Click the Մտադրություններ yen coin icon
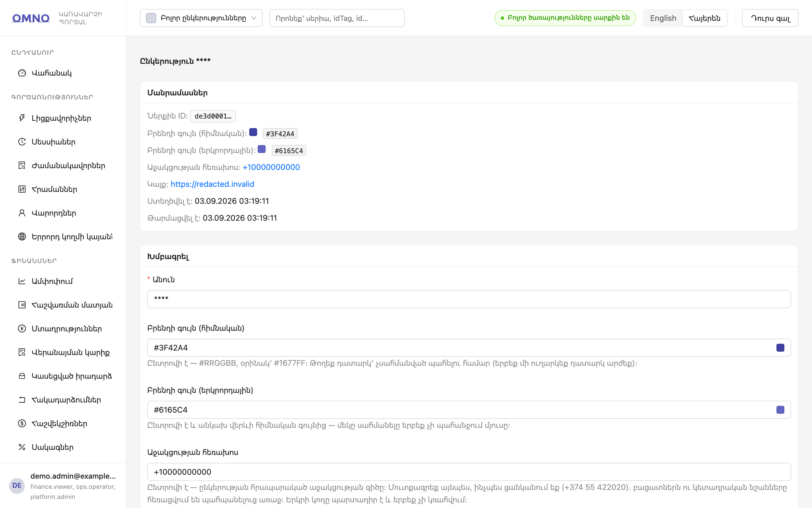Screen dimensions: 812x508 [x=22, y=329]
